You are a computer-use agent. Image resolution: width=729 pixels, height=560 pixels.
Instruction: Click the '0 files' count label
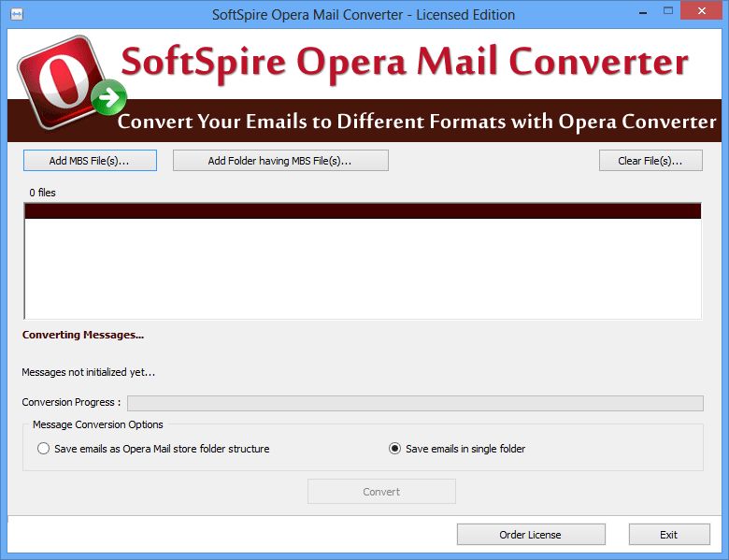point(43,193)
